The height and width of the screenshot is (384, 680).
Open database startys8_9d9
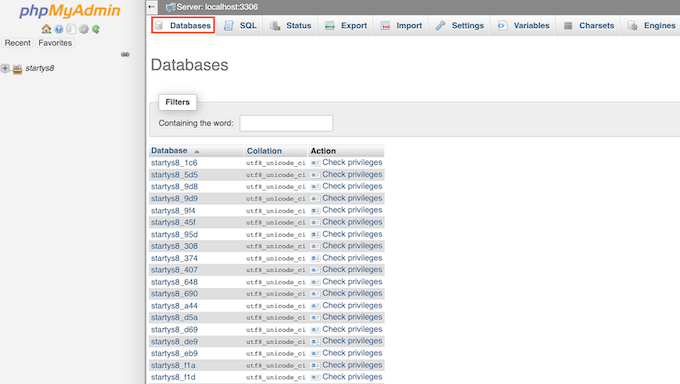[x=174, y=199]
